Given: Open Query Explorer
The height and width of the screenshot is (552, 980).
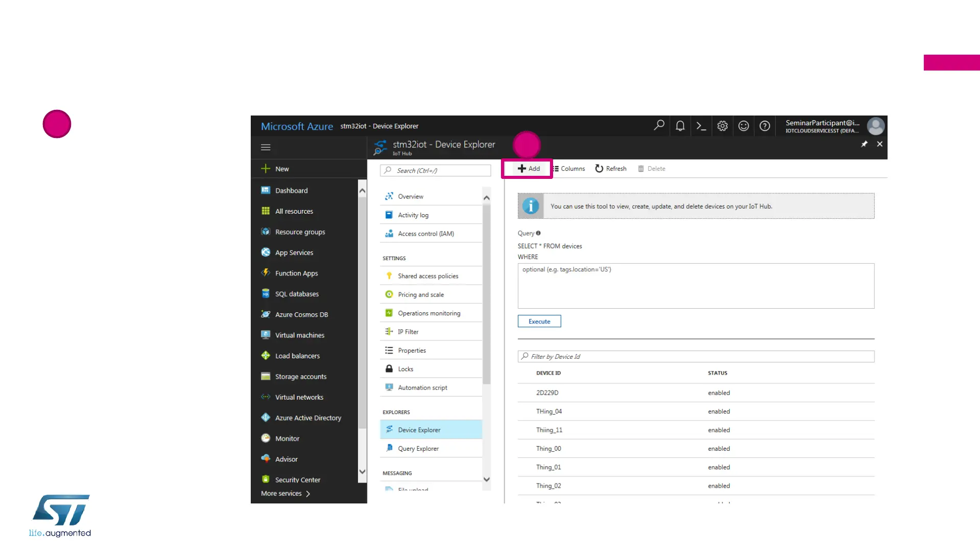Looking at the screenshot, I should 431,448.
